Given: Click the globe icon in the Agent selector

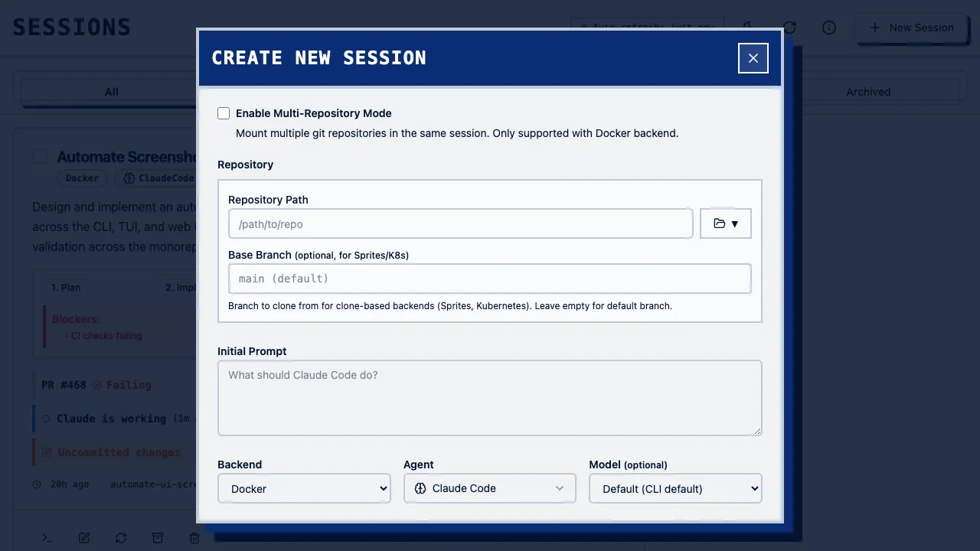Looking at the screenshot, I should [x=419, y=488].
